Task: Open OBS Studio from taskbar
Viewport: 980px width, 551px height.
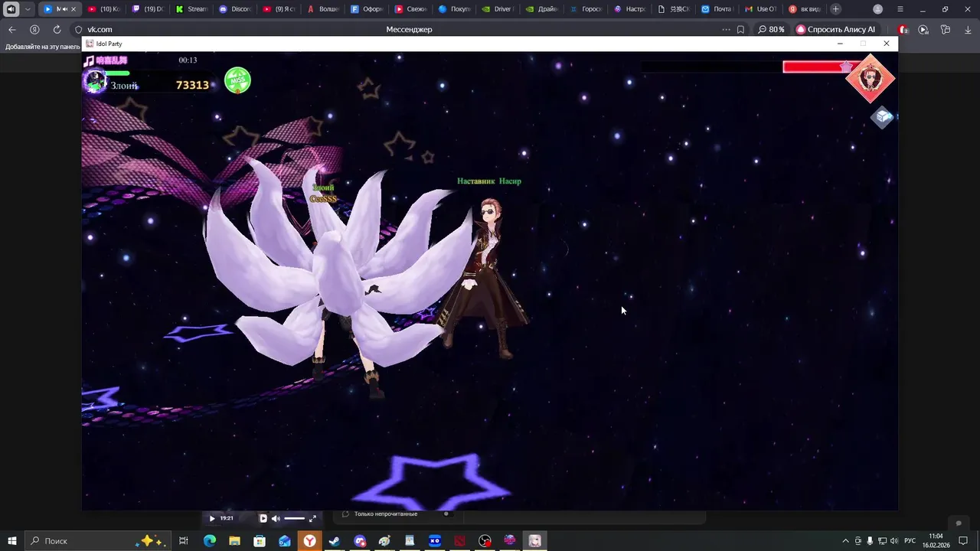Action: point(485,541)
